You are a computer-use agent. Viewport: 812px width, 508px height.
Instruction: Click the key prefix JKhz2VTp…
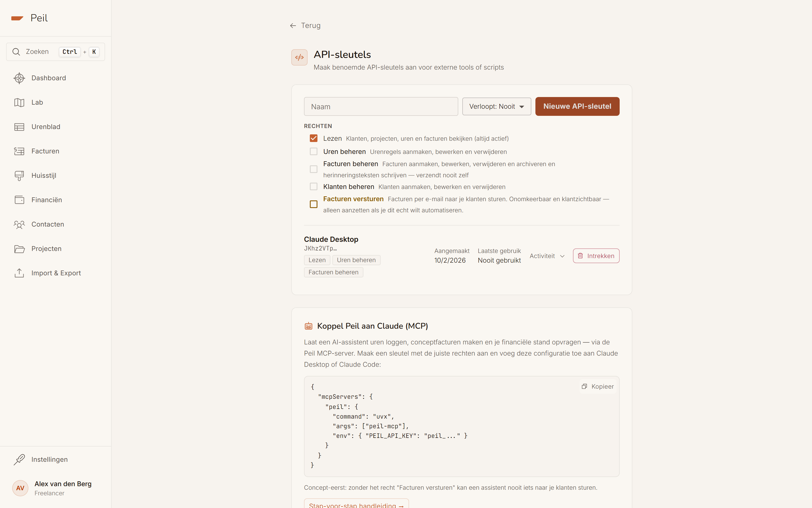pyautogui.click(x=320, y=248)
